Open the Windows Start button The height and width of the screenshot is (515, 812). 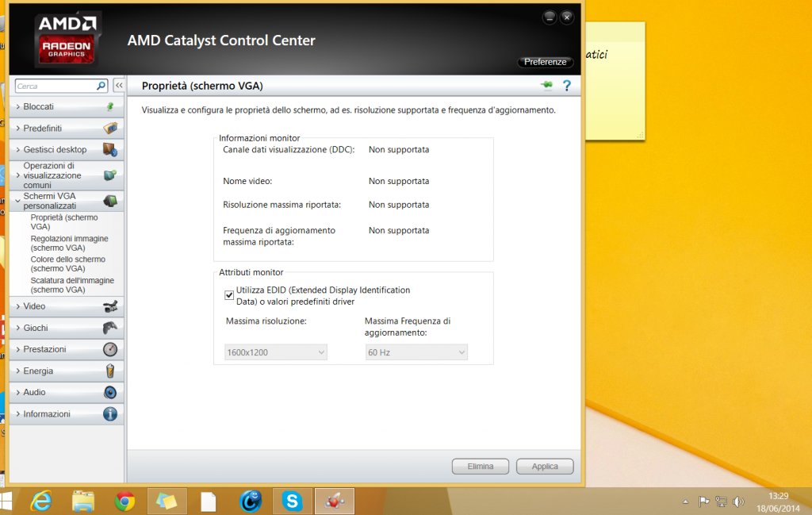click(6, 501)
